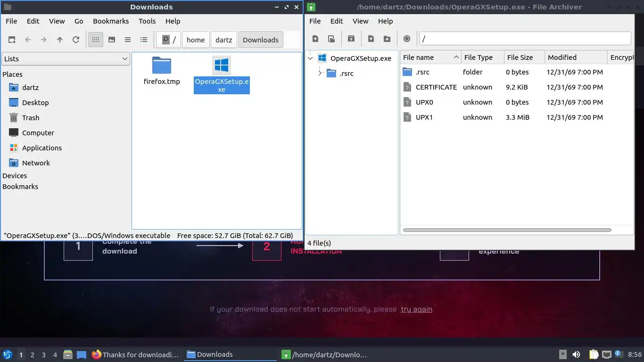Open the file manager File menu
This screenshot has width=644, height=362.
(11, 21)
